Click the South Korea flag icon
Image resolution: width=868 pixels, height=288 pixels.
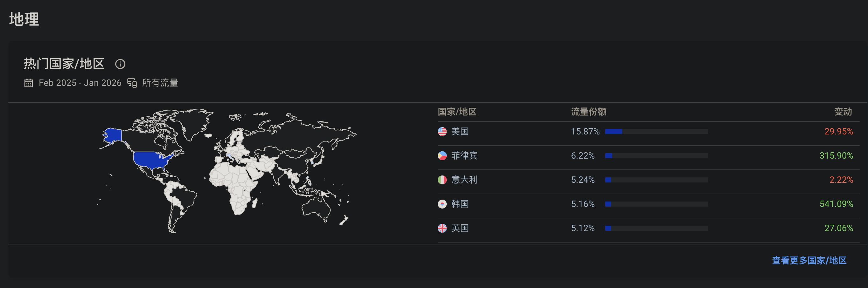pos(442,204)
